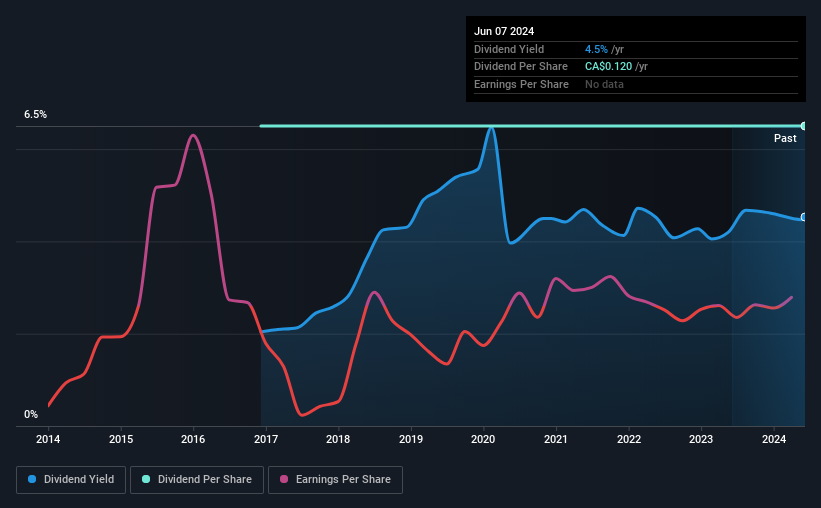Click the 2016 peak of Earnings Per Share line
The image size is (821, 508).
point(193,135)
